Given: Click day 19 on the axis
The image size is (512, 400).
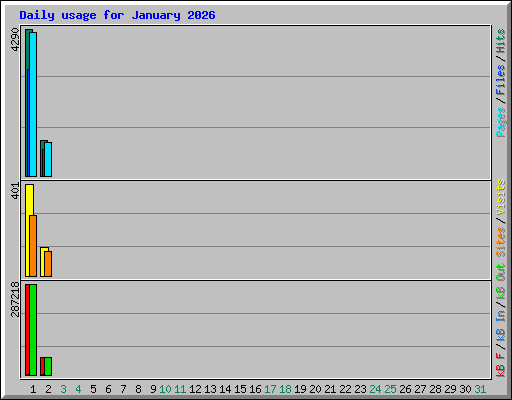Looking at the screenshot, I should (300, 389).
